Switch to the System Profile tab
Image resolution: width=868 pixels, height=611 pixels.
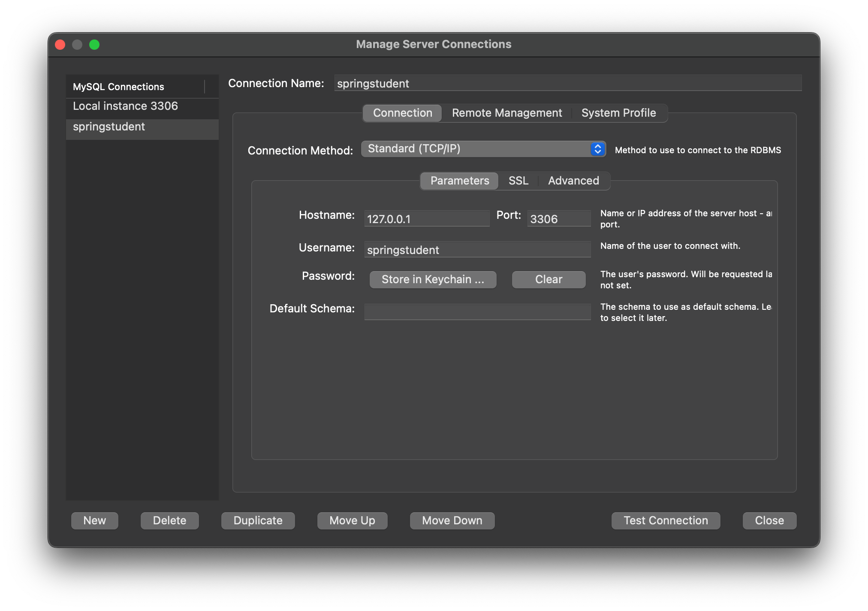coord(618,113)
